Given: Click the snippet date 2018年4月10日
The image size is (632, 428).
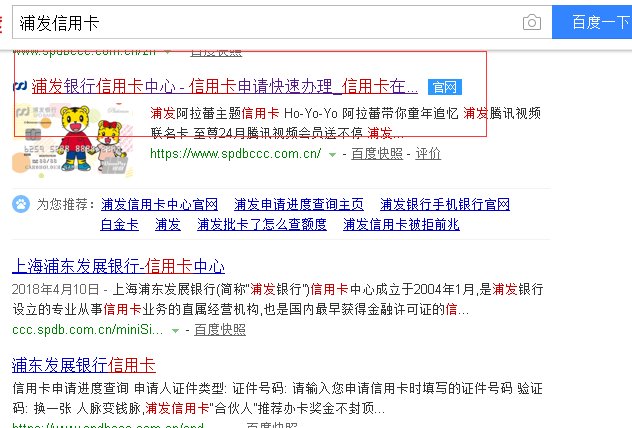Looking at the screenshot, I should 55,289.
